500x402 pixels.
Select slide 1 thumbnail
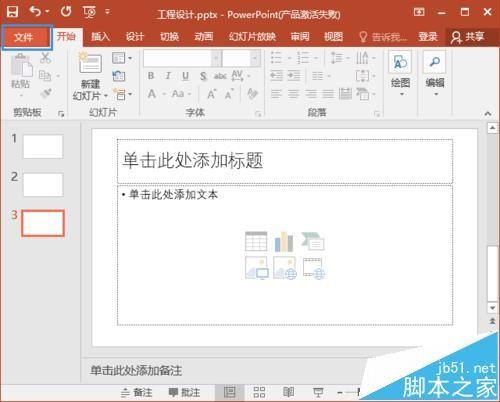(43, 146)
